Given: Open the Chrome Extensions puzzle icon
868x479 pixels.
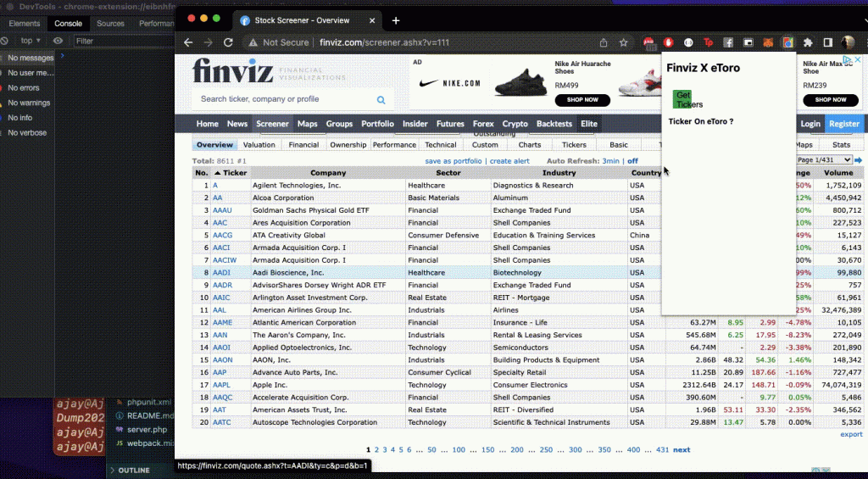Looking at the screenshot, I should 808,42.
